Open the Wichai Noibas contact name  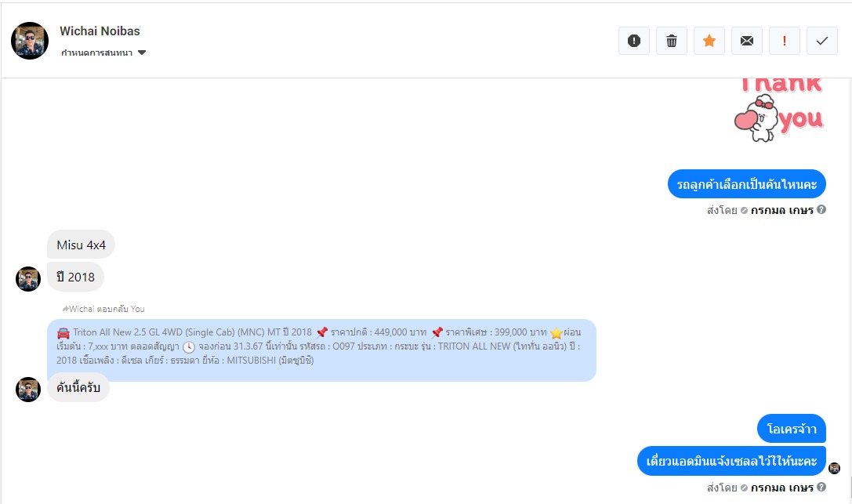(100, 31)
